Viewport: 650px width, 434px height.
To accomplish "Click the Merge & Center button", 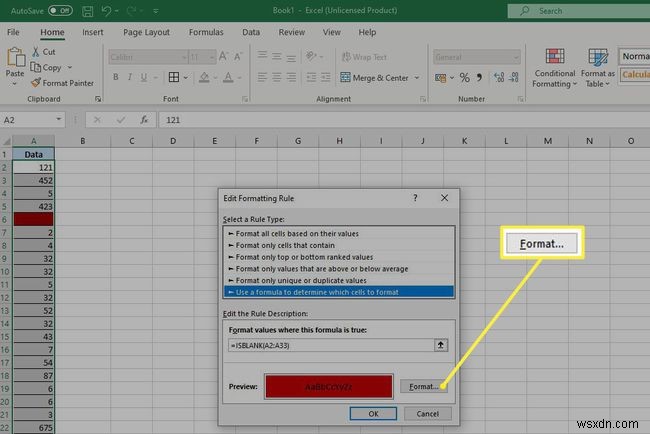I will 374,78.
